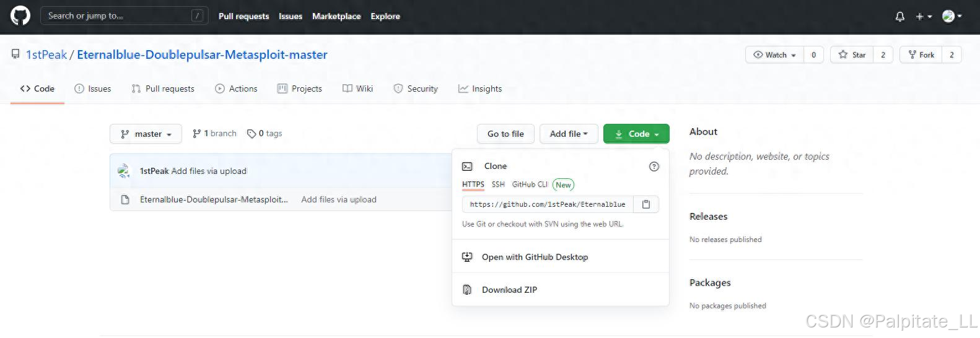This screenshot has height=338, width=980.
Task: Switch to the repository Pull requests tab
Action: 163,89
